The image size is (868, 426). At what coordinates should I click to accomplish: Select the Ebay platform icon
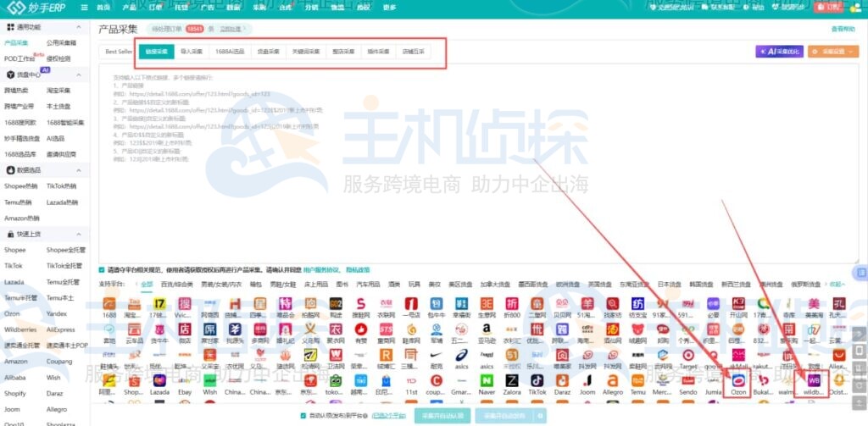(184, 380)
